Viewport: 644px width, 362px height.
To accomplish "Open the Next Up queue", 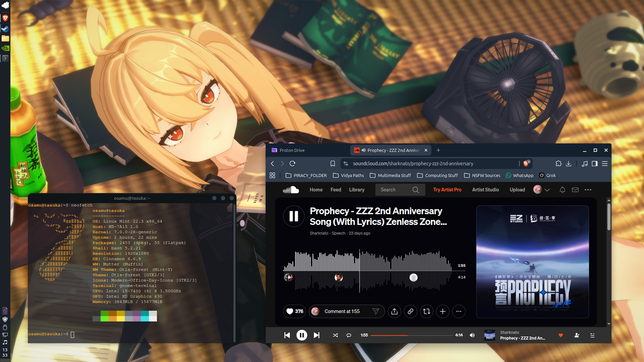I will 592,335.
